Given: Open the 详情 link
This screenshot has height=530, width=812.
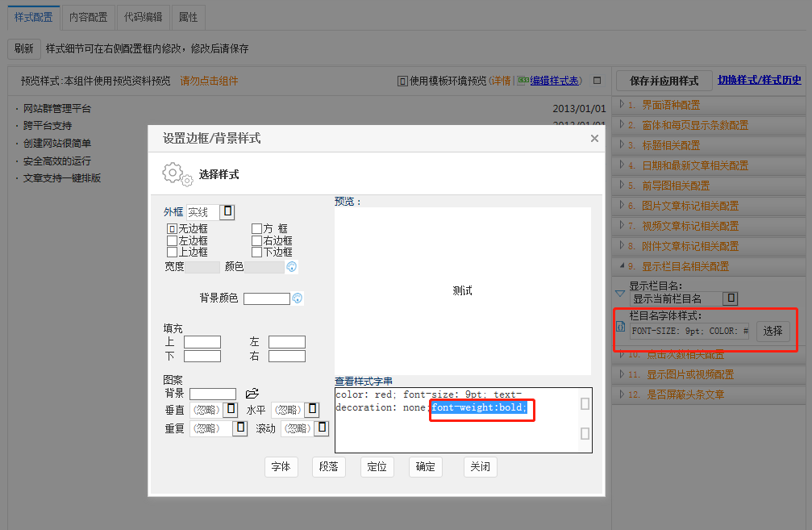Looking at the screenshot, I should [x=501, y=81].
